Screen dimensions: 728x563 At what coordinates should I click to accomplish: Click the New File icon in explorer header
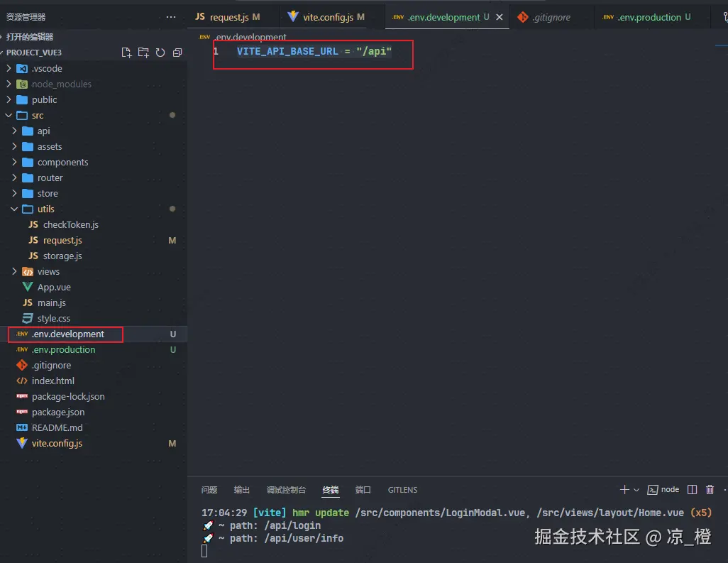[126, 53]
